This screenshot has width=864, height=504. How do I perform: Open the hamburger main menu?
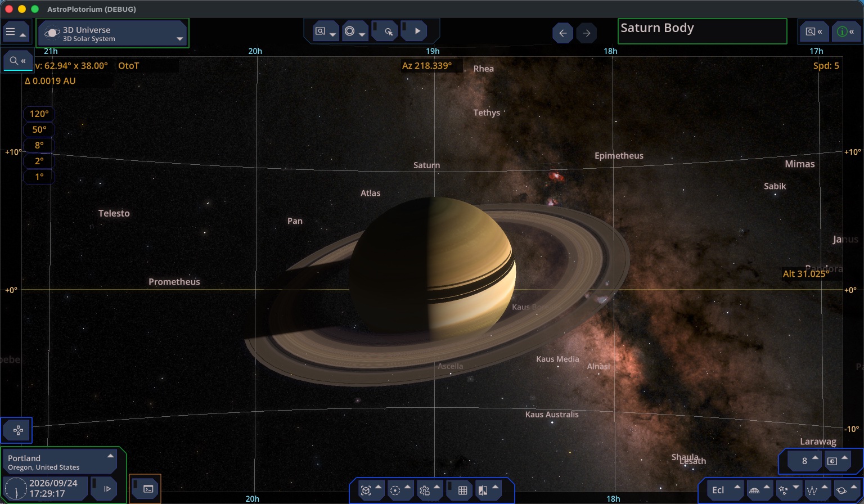click(15, 33)
